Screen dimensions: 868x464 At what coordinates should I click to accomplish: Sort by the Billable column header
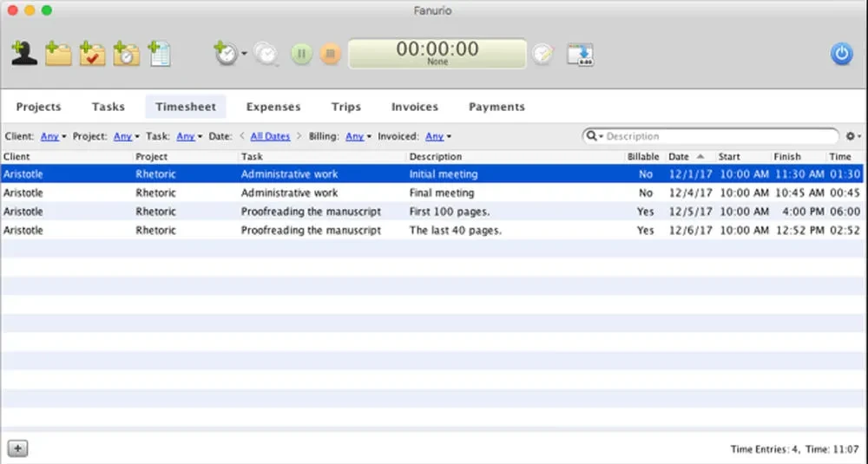click(643, 156)
